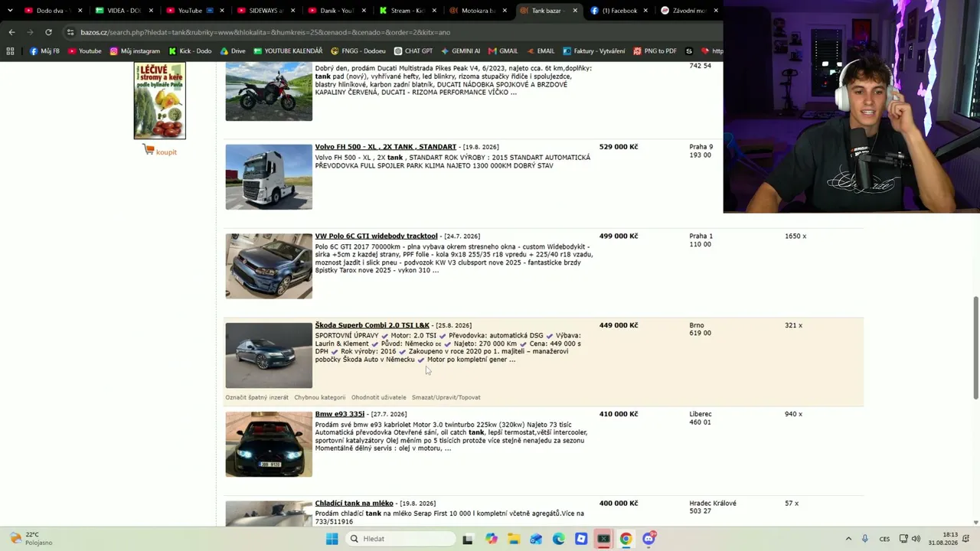
Task: Click the koupit link under the book ad
Action: (166, 152)
